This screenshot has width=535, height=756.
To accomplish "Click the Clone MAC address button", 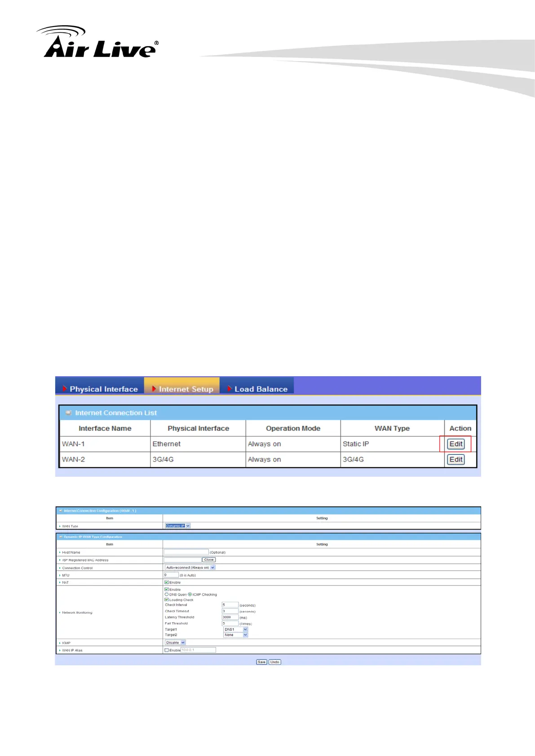I will (x=209, y=560).
